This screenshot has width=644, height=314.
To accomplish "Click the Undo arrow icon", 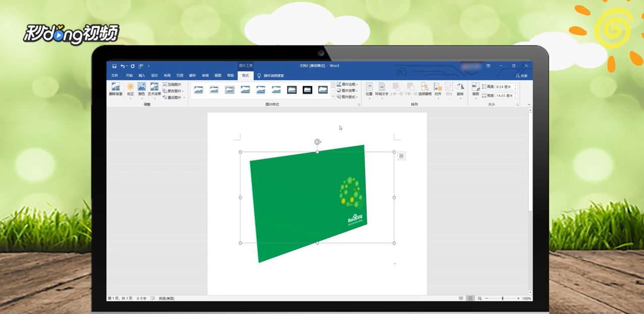I will 122,66.
